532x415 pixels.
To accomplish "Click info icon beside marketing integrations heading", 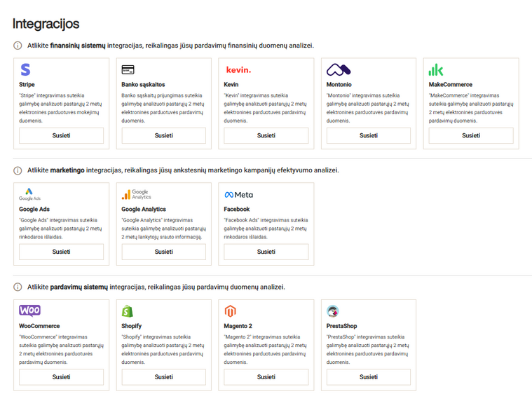I will pos(18,170).
